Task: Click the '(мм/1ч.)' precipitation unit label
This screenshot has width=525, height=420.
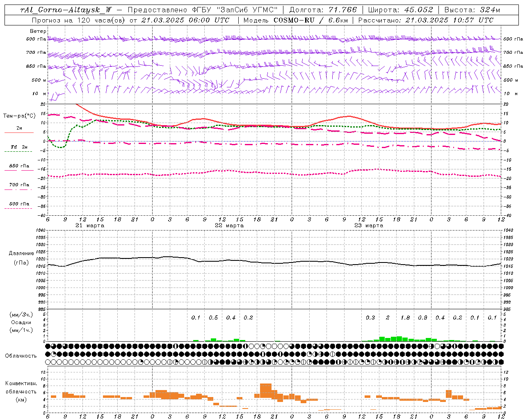Action: 21,330
